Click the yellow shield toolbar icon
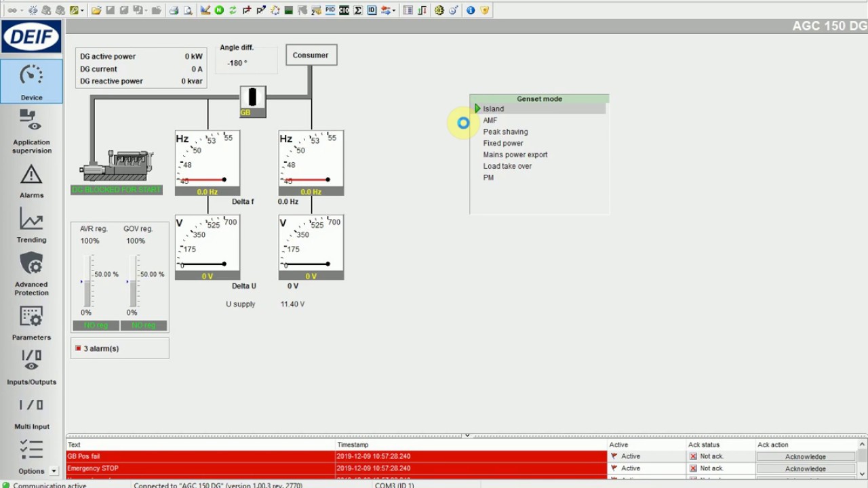The image size is (868, 488). 484,10
